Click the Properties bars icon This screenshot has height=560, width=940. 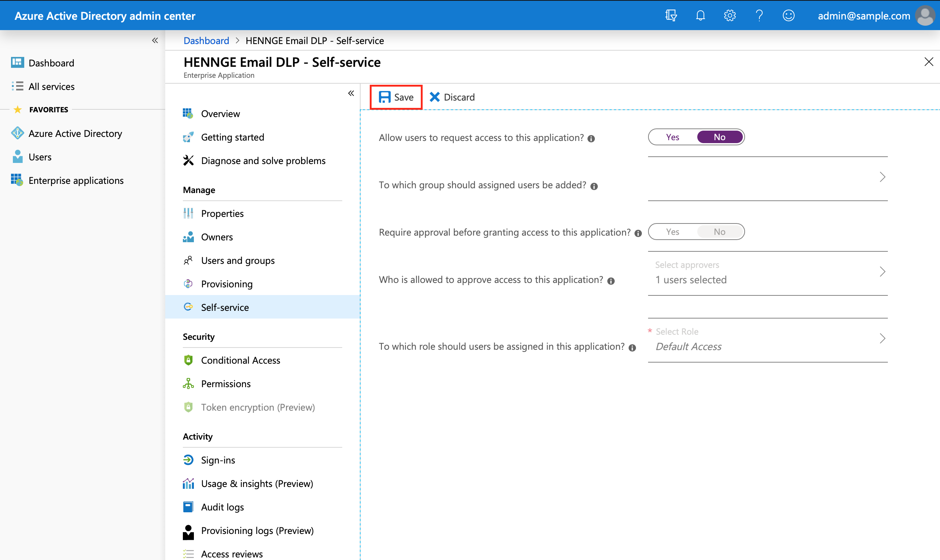coord(188,213)
